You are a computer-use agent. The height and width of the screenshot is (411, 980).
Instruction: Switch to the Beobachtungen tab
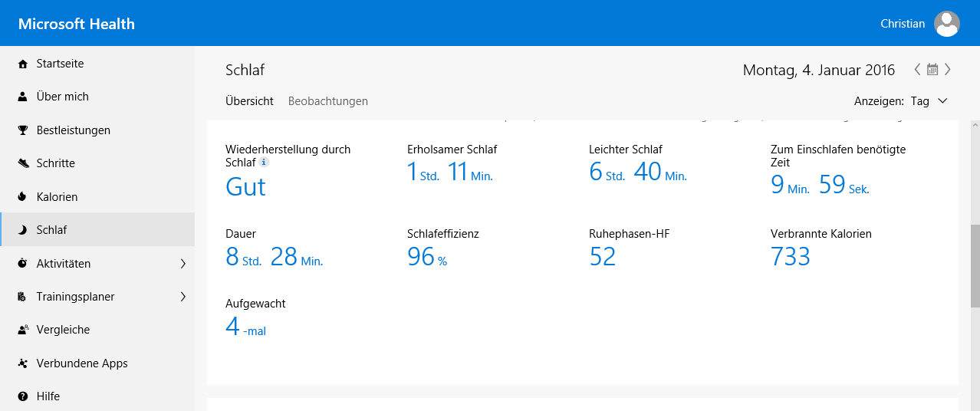coord(327,101)
